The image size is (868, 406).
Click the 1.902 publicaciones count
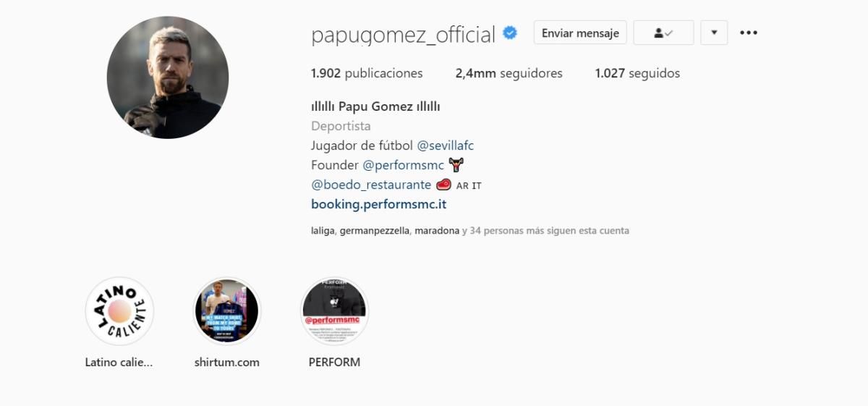pyautogui.click(x=367, y=73)
